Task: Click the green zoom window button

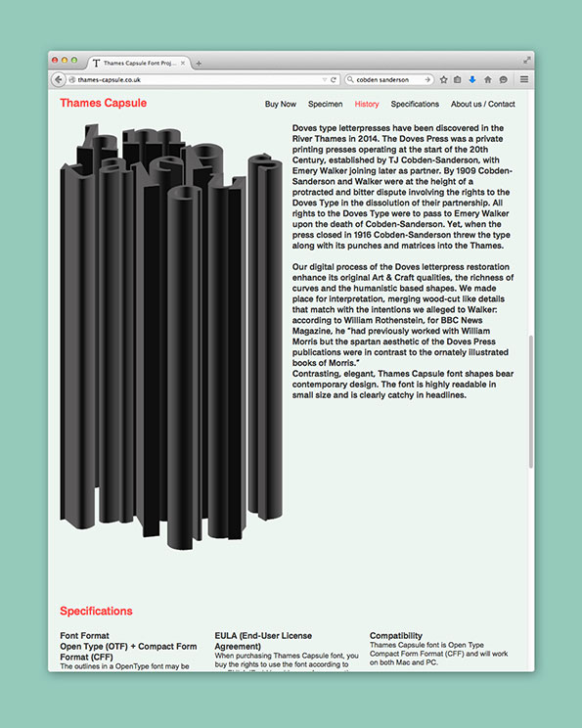Action: tap(74, 61)
